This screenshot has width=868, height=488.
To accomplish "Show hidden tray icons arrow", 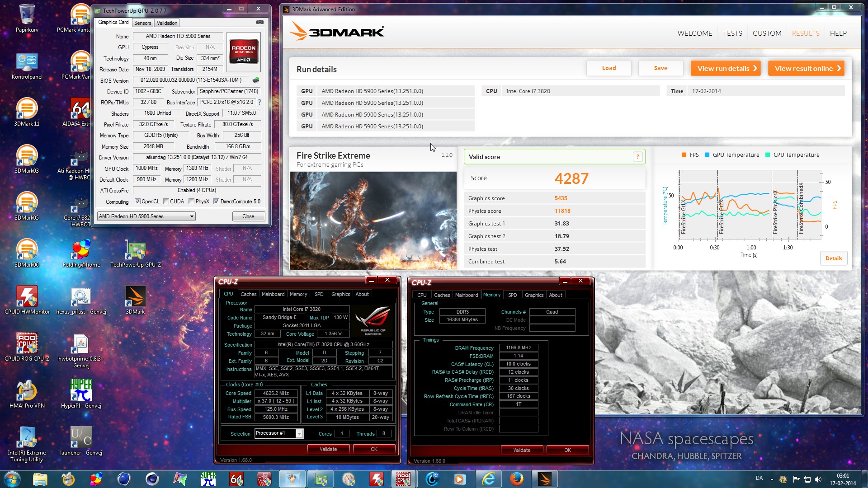I will click(x=772, y=479).
